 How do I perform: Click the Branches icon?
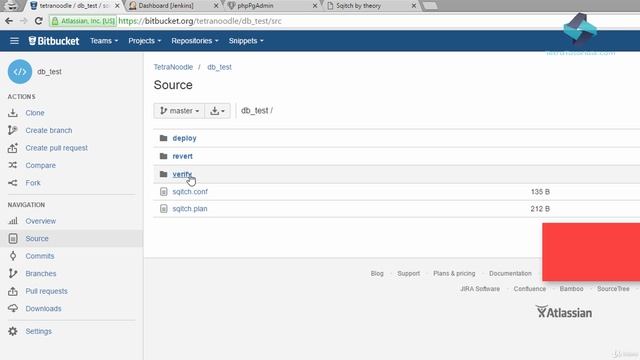click(13, 273)
